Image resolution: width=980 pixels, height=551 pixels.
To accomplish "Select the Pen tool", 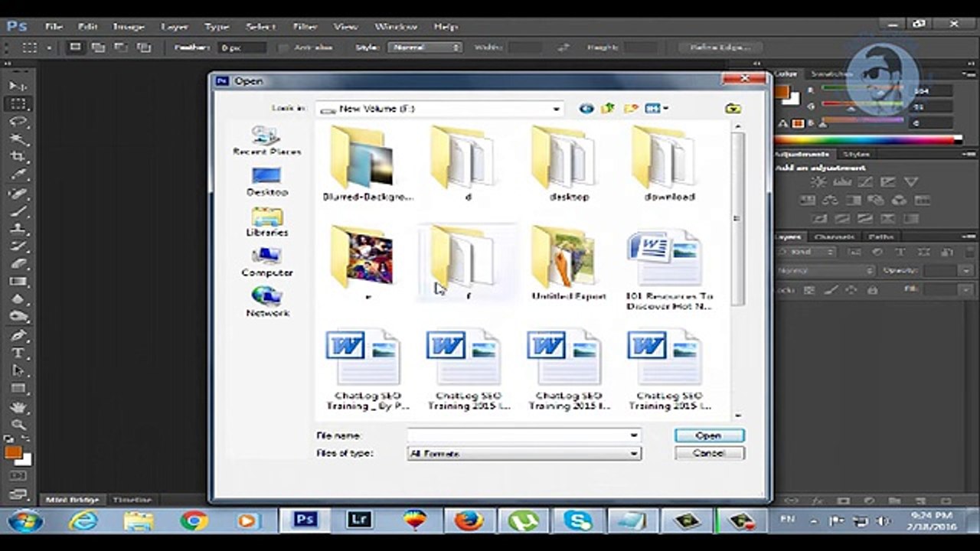I will pos(18,335).
